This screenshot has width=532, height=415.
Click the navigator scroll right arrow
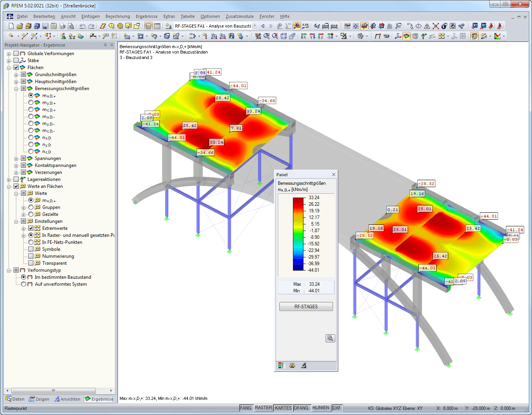tap(111, 391)
